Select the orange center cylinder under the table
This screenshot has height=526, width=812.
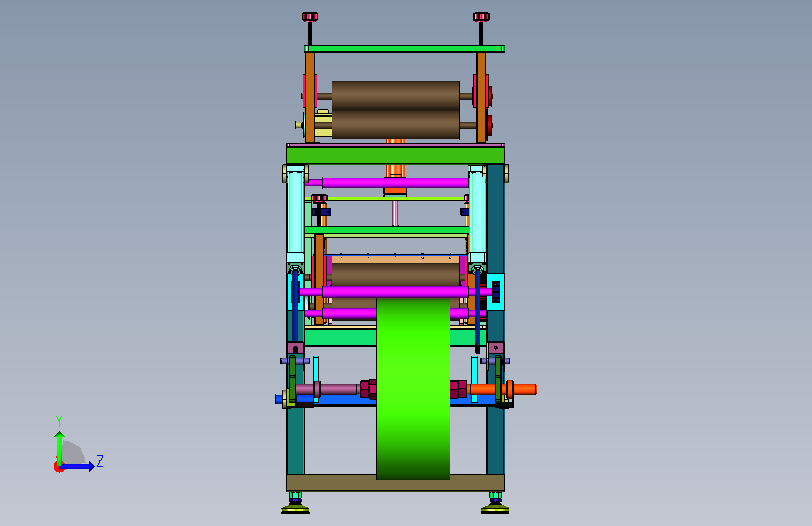[x=395, y=171]
